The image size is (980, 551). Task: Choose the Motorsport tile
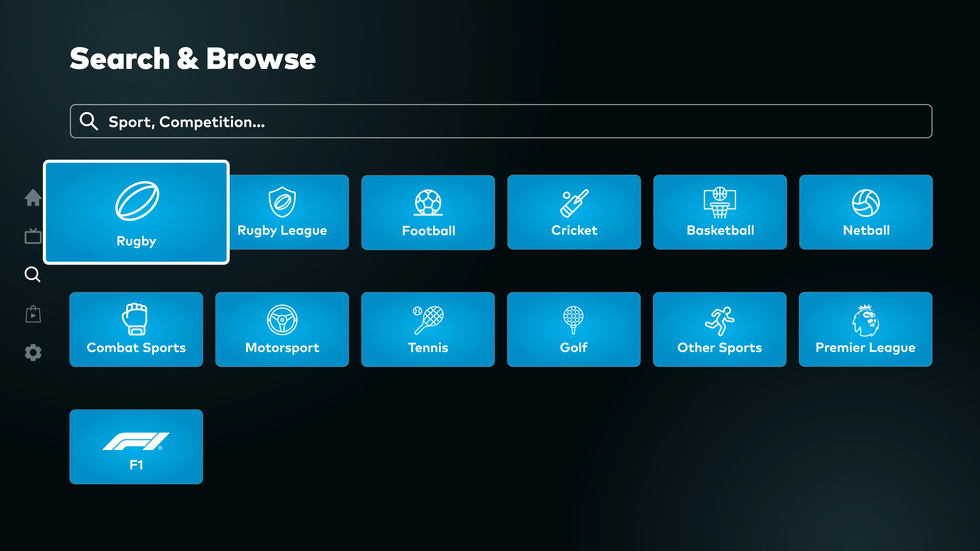coord(282,329)
